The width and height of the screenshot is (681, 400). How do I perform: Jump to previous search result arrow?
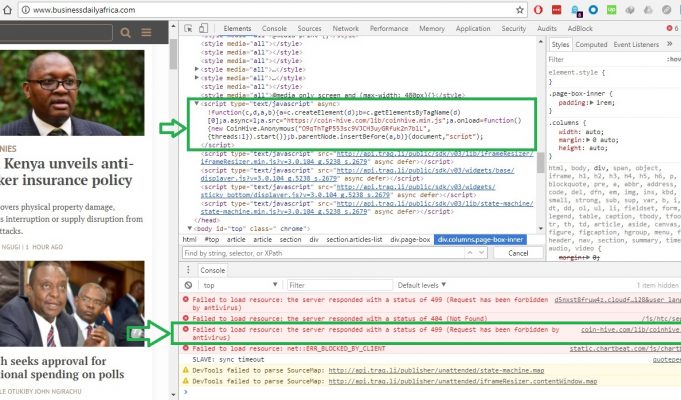tap(470, 253)
